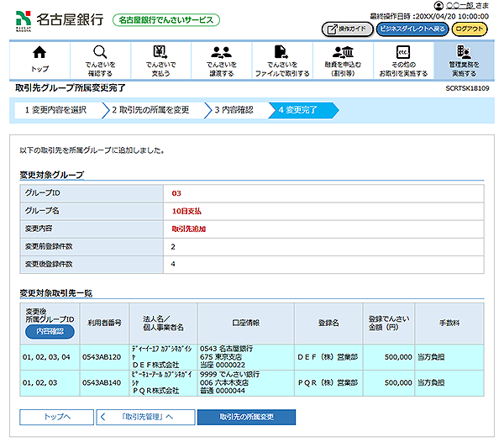Select step 2 取引先の所属を変更
This screenshot has height=442, width=504.
point(152,109)
